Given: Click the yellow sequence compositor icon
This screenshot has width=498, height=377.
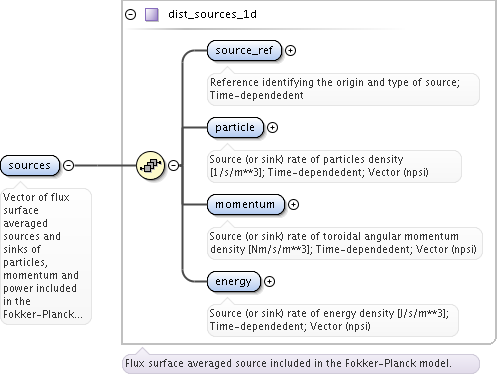Looking at the screenshot, I should point(151,165).
